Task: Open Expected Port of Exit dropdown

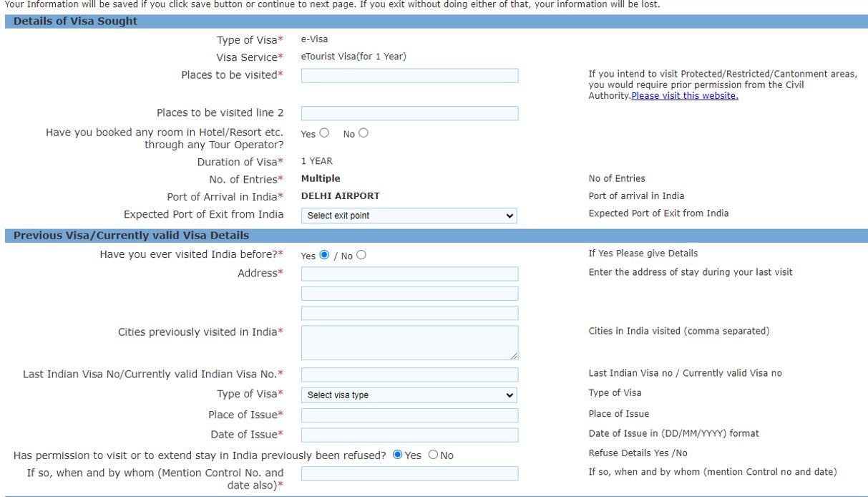Action: click(409, 216)
